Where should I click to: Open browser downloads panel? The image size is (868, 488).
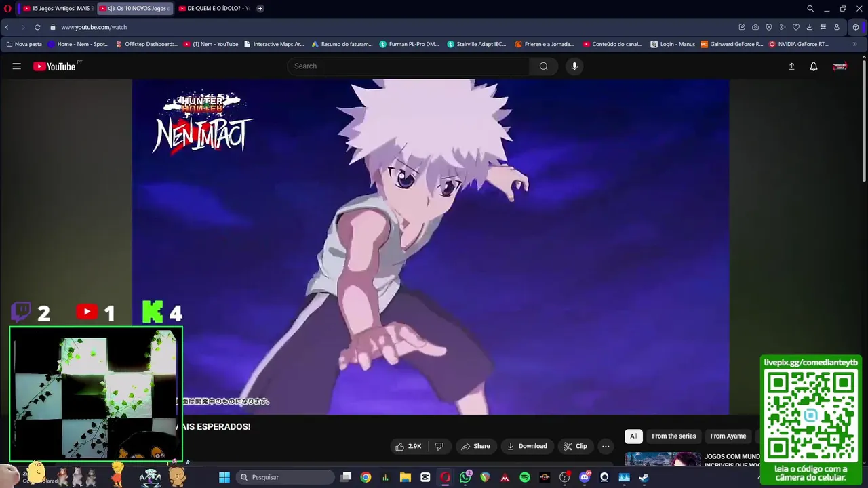tap(810, 27)
